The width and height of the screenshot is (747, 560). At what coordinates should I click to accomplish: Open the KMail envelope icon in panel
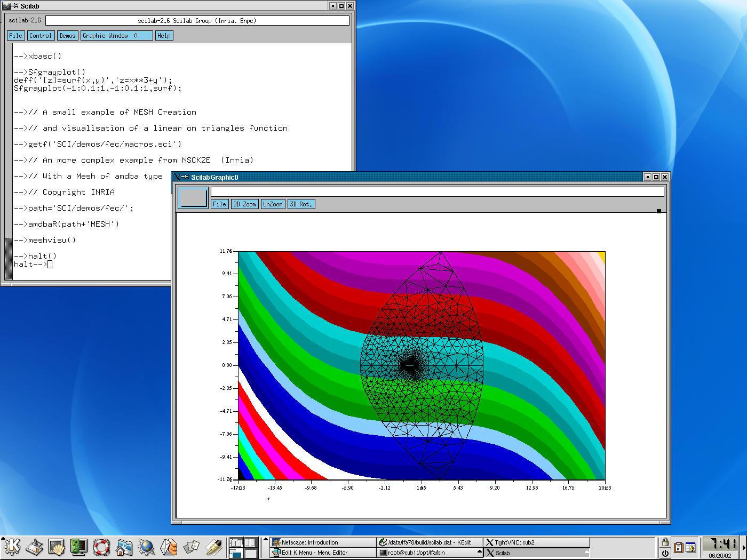[x=169, y=548]
